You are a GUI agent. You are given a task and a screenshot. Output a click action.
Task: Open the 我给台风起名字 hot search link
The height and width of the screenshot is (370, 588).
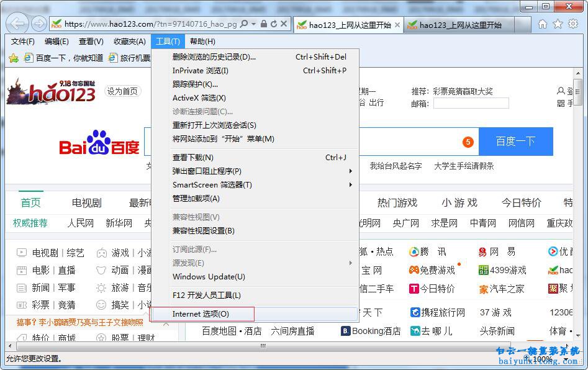396,166
